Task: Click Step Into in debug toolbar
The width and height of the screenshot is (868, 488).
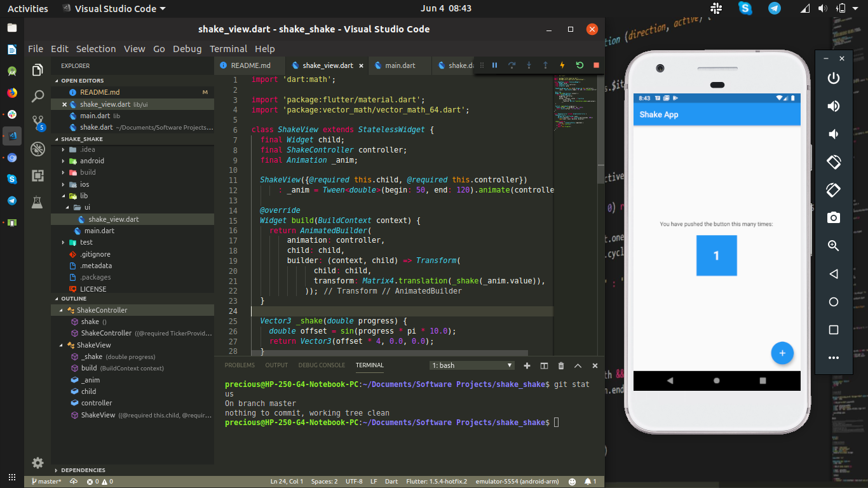Action: (x=529, y=65)
